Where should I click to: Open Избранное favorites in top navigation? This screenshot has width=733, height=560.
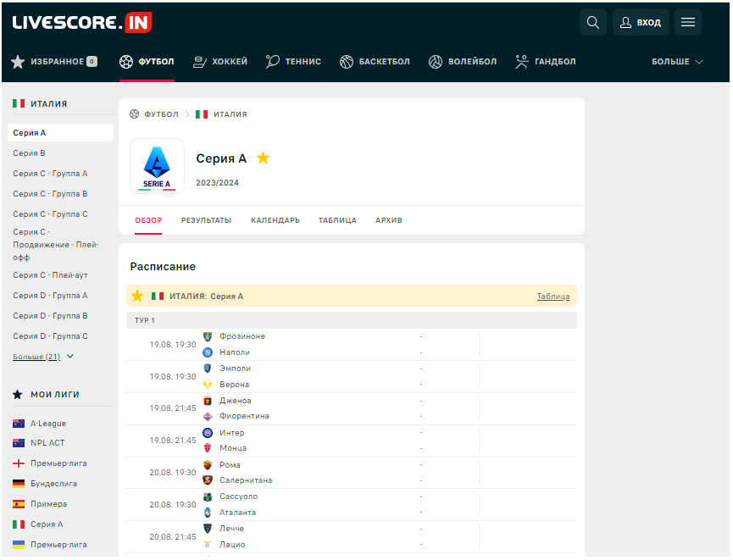coord(54,62)
